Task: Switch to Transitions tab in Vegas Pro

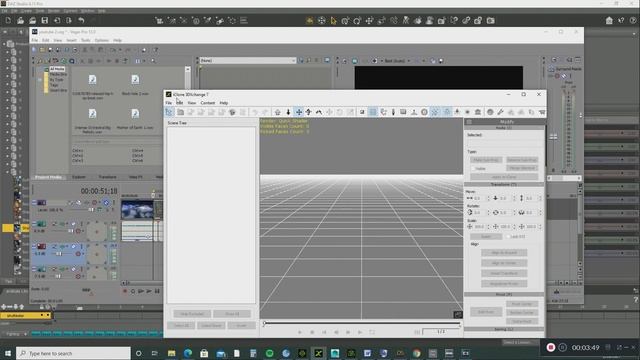Action: (x=108, y=177)
